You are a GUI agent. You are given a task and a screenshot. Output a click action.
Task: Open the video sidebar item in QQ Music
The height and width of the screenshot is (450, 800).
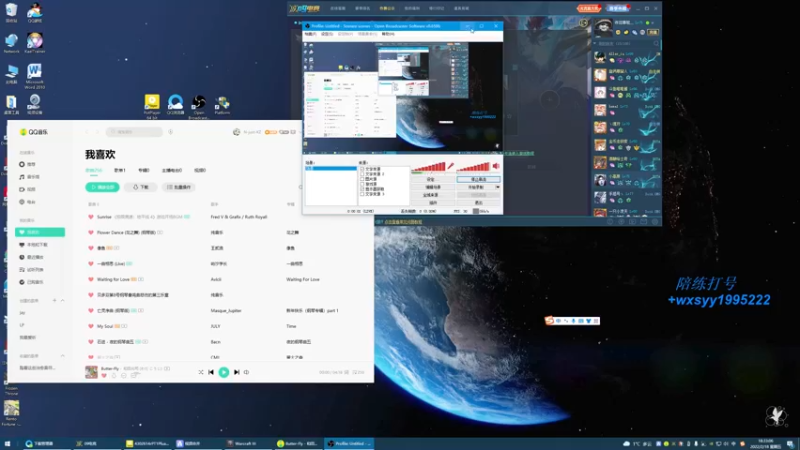(40, 189)
